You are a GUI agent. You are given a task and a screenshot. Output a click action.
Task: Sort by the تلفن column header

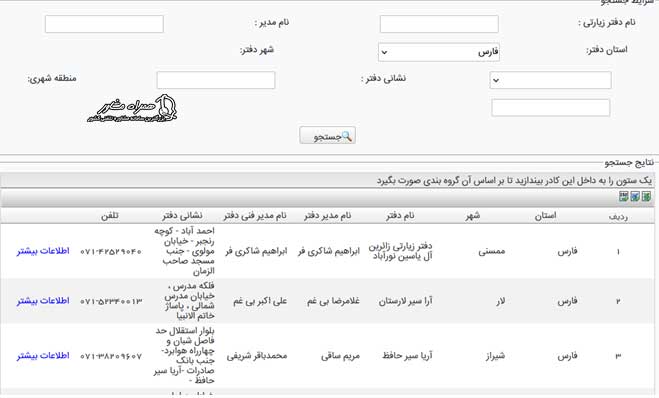point(110,216)
